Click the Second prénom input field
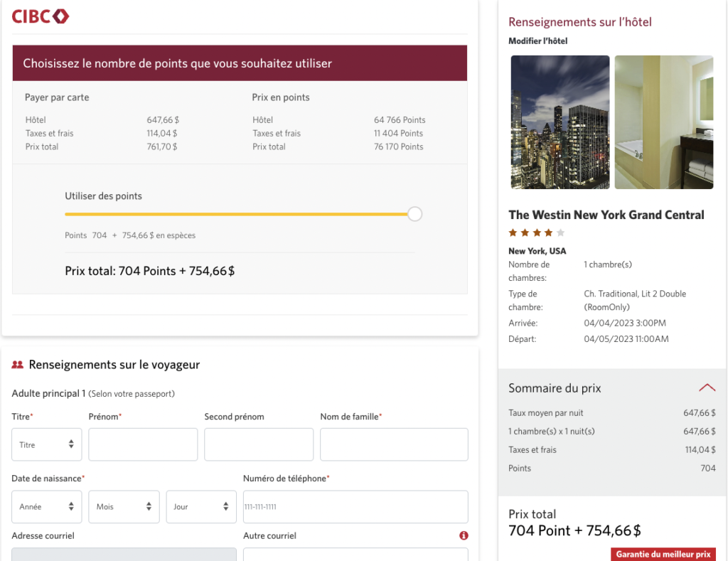Screen dimensions: 728x561 point(259,444)
